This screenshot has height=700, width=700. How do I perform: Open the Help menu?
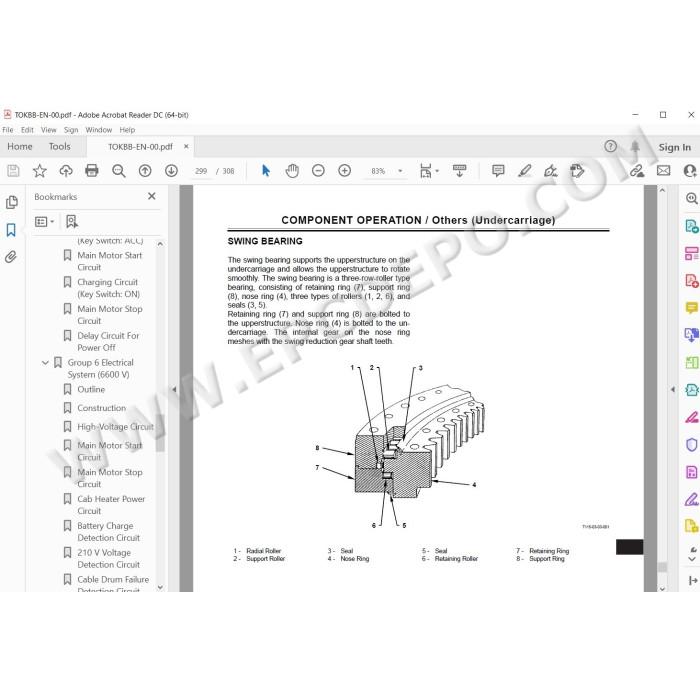(x=127, y=130)
